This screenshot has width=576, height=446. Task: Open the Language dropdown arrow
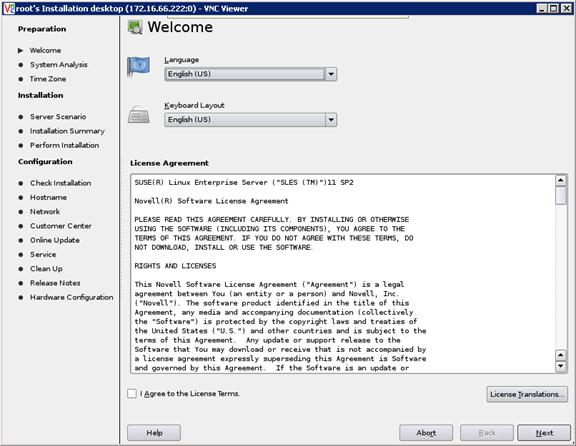click(331, 74)
